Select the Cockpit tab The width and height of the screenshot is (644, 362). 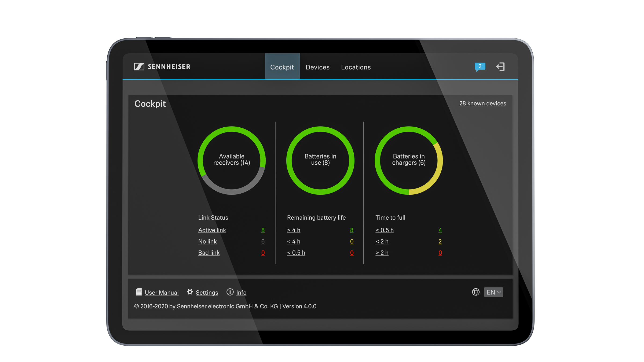tap(282, 67)
